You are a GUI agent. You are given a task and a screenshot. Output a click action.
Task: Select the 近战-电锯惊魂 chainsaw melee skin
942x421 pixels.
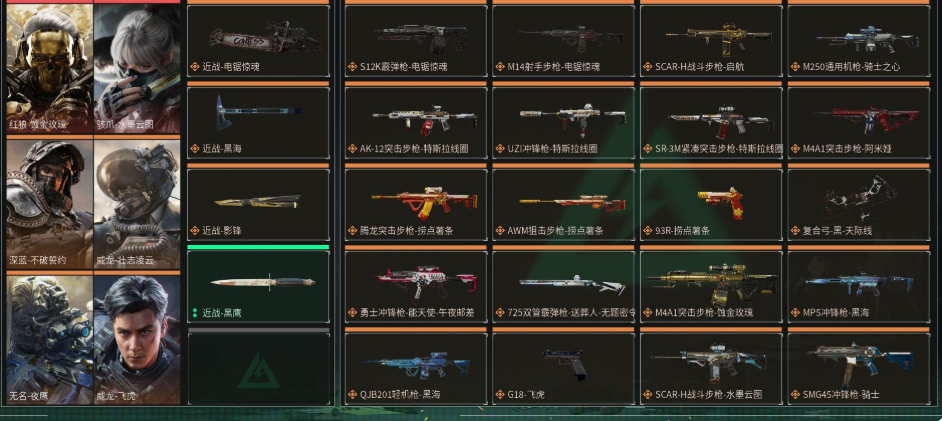tap(258, 41)
